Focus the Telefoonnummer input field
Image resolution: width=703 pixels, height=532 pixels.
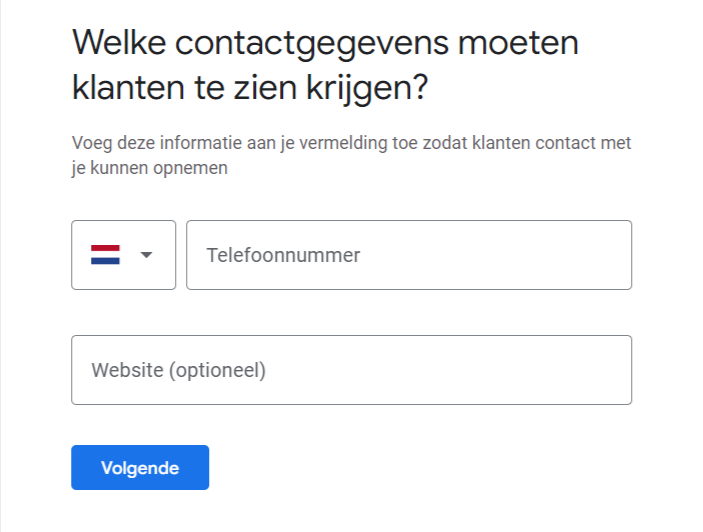(408, 255)
